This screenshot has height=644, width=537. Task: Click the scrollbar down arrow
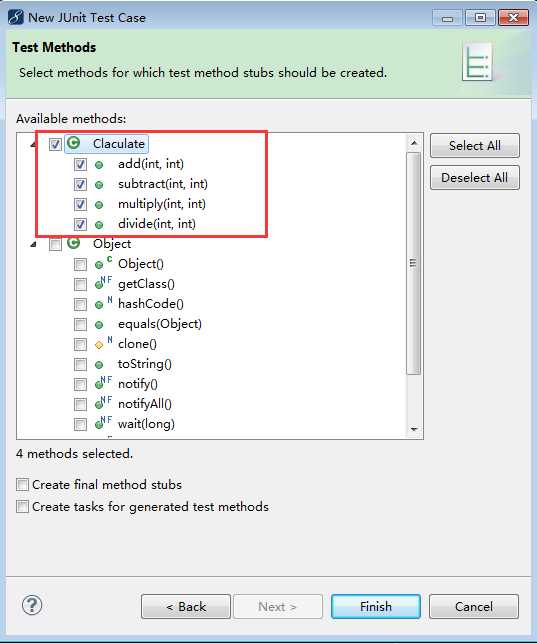[414, 429]
